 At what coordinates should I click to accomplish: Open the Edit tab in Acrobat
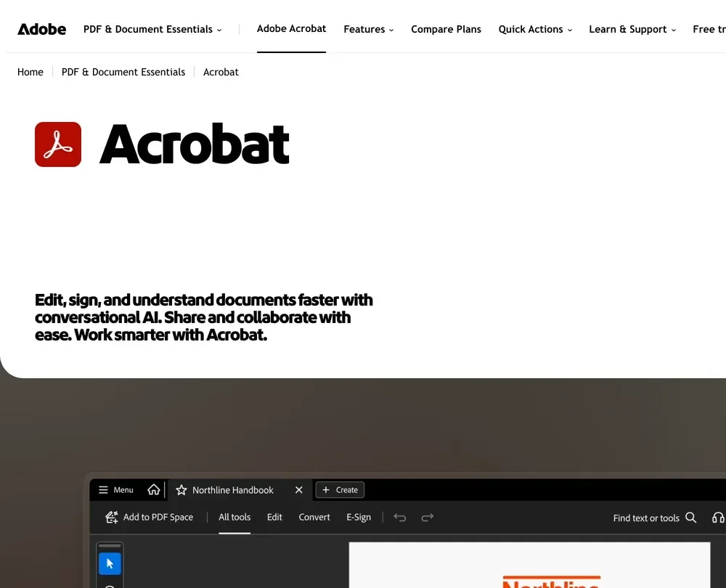point(274,517)
